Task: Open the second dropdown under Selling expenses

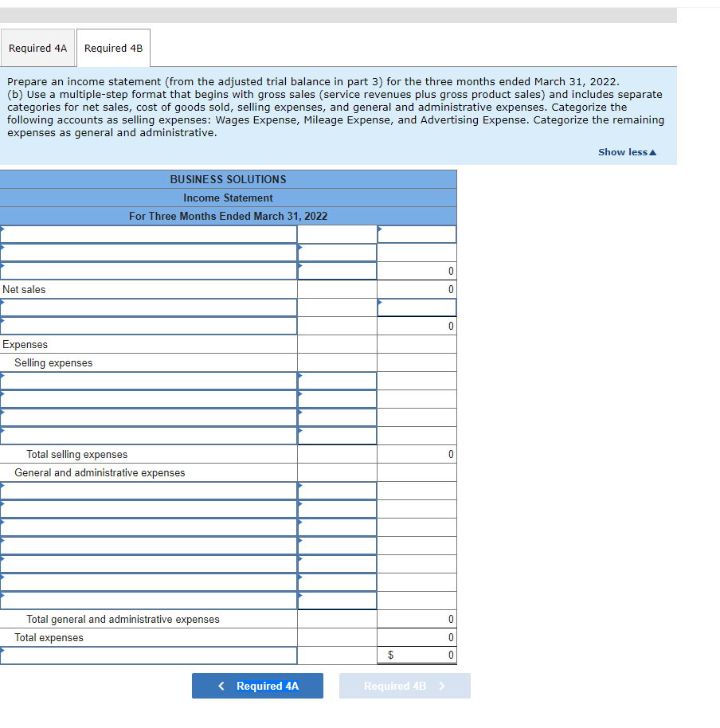Action: (149, 398)
